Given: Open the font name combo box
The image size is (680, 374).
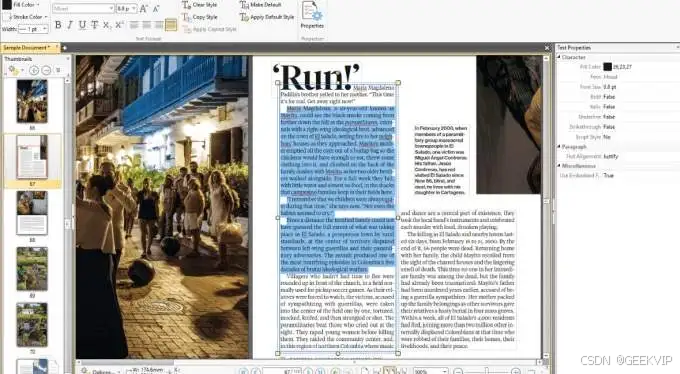Looking at the screenshot, I should 83,8.
